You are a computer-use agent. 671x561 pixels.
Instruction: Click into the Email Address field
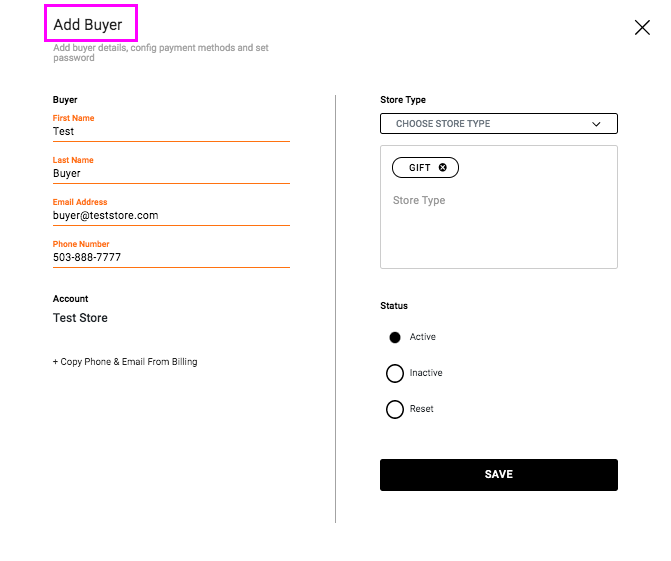pyautogui.click(x=170, y=216)
